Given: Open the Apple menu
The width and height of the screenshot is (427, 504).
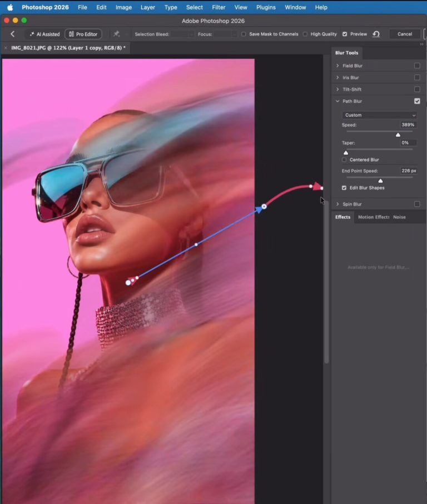Looking at the screenshot, I should click(x=10, y=7).
